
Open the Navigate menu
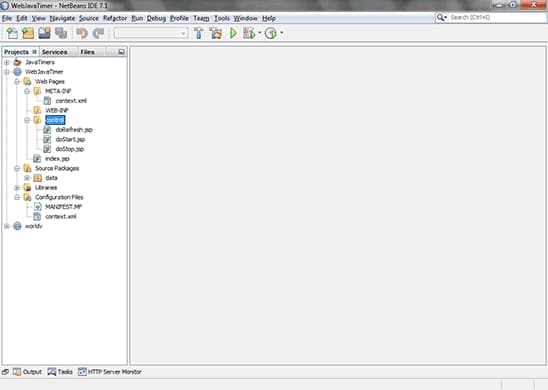[x=62, y=18]
